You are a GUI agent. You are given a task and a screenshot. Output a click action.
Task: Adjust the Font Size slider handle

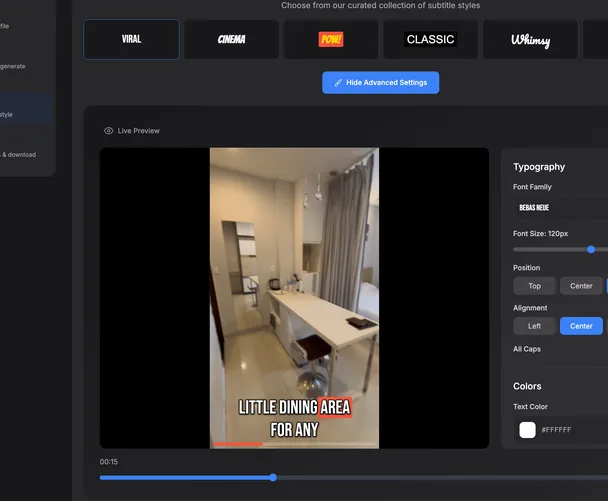click(x=591, y=249)
